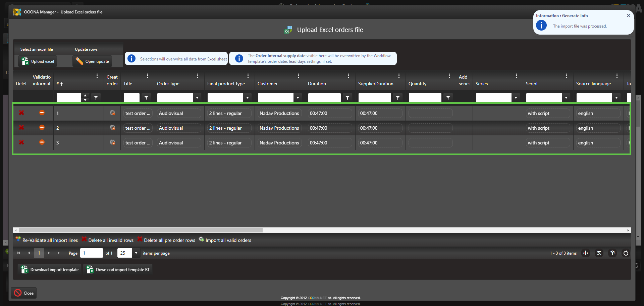Open update rows with the pencil icon
Viewport: 644px width, 306px height.
coord(93,61)
